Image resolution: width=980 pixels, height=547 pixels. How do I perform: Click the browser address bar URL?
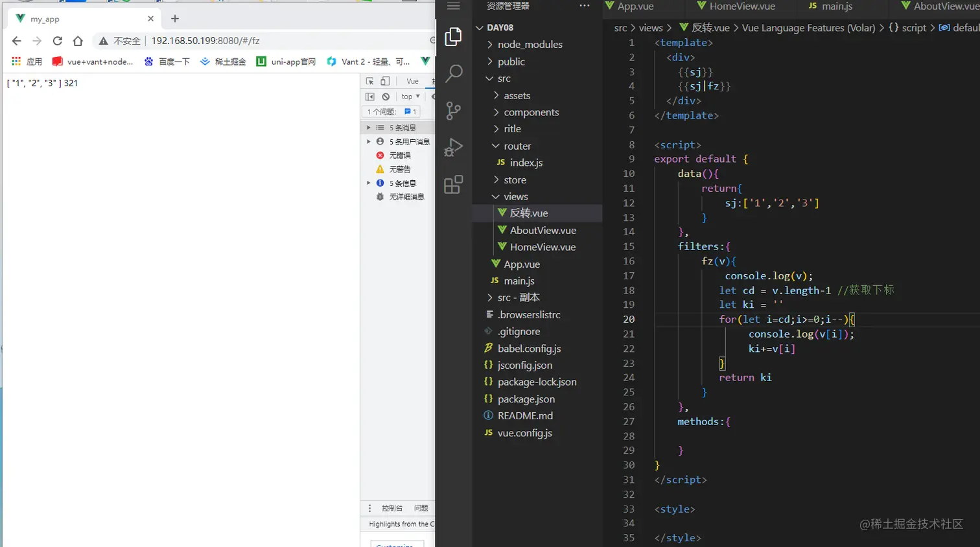tap(205, 41)
